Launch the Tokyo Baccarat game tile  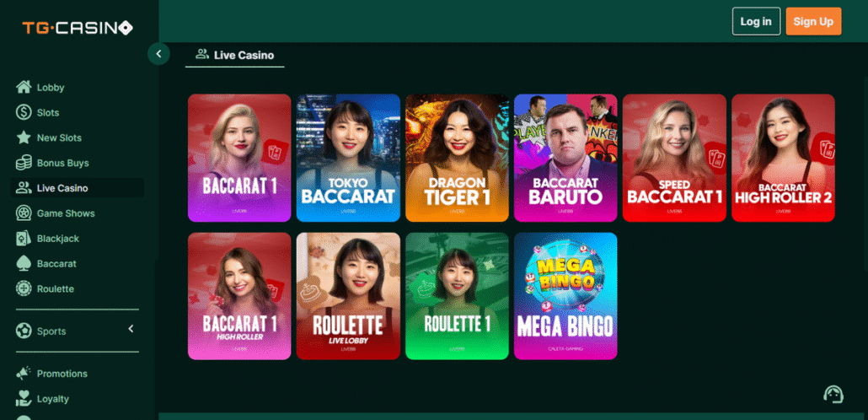click(348, 158)
